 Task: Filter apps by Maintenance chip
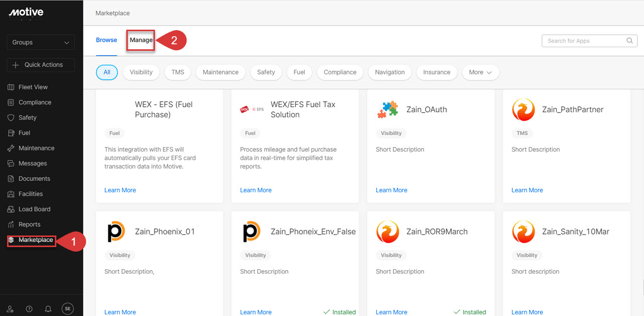[220, 72]
